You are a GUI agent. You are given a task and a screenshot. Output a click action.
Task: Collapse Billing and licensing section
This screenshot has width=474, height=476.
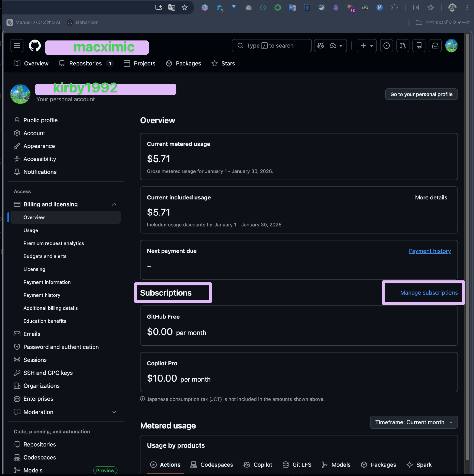[x=114, y=204]
